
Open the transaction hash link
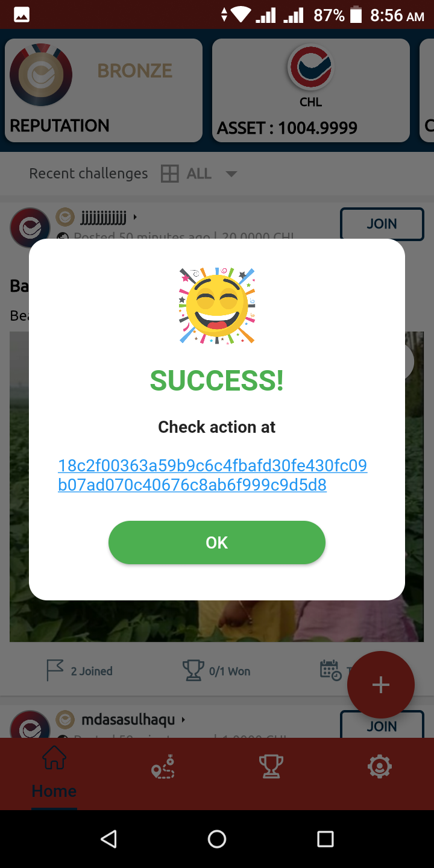click(x=212, y=475)
